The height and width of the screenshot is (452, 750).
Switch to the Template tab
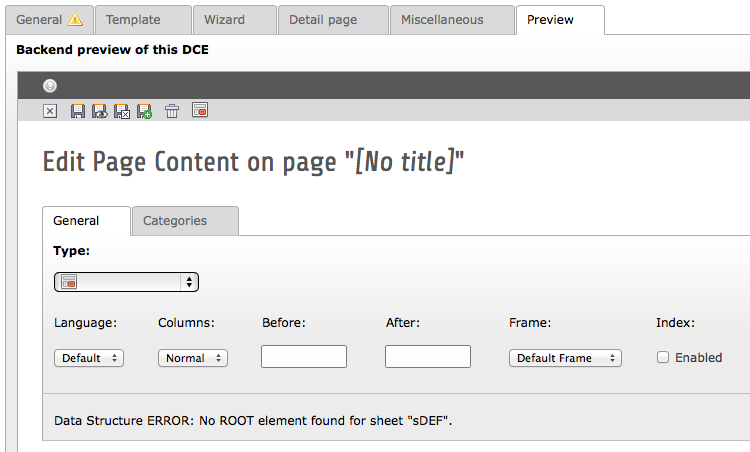coord(142,20)
